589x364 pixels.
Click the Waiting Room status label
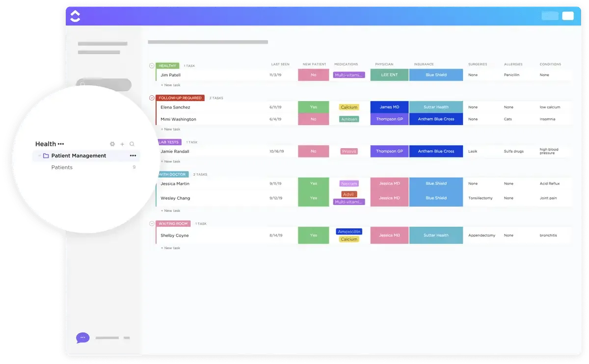click(x=173, y=224)
